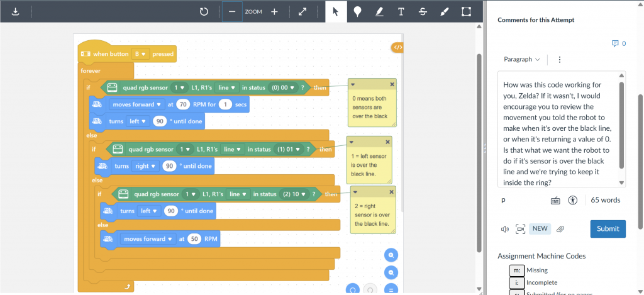This screenshot has width=644, height=295.
Task: Click the right panel scrollbar
Action: click(641, 162)
